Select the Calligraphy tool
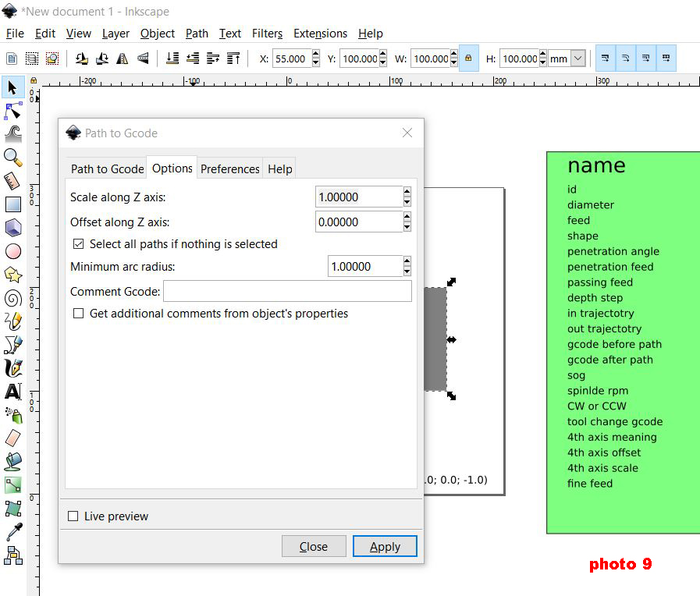This screenshot has height=596, width=700. [12, 368]
